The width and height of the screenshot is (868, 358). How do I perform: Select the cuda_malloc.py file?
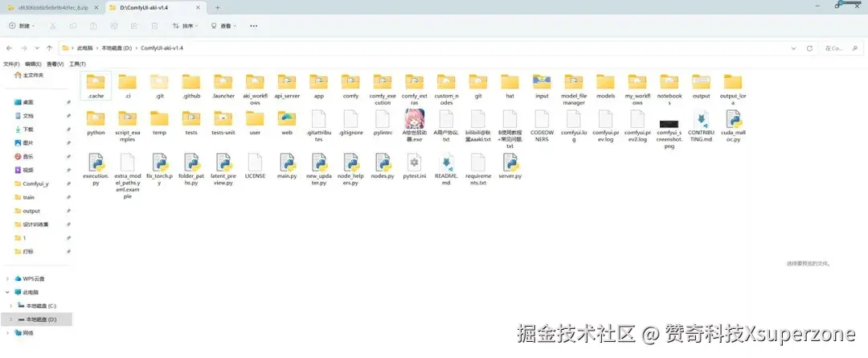[733, 126]
